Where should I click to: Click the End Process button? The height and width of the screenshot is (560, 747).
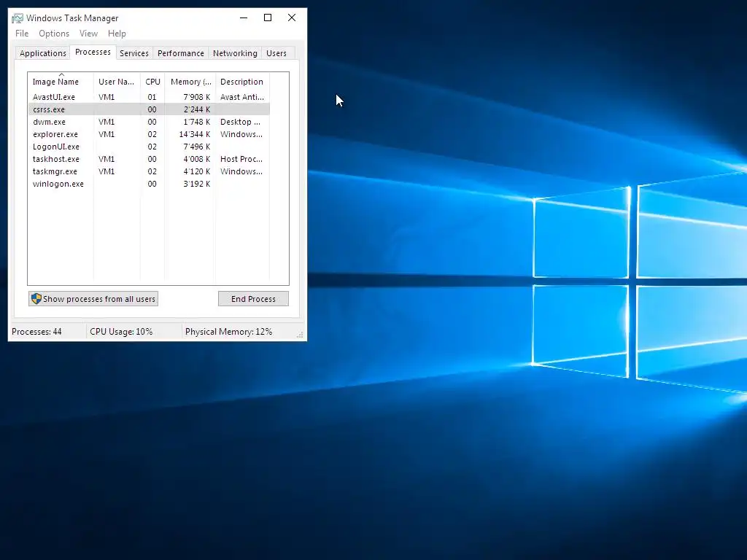253,298
